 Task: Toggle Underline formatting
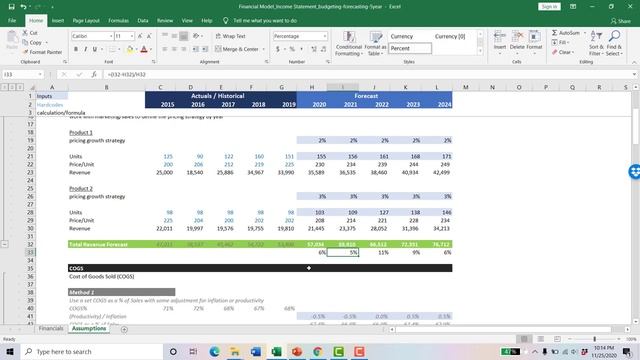pos(95,49)
